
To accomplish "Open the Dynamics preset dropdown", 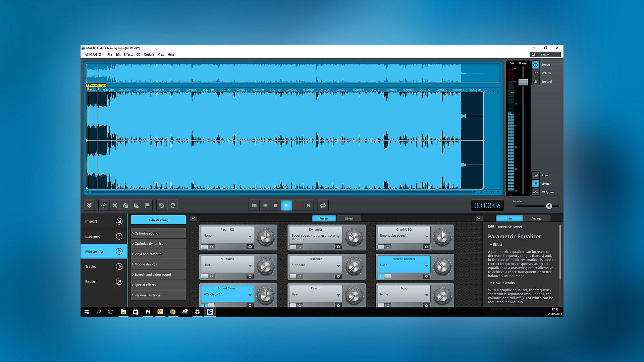I will 338,237.
